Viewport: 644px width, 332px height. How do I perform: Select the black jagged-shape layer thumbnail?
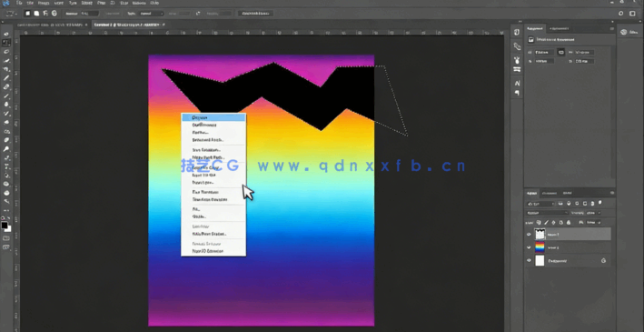pyautogui.click(x=540, y=234)
